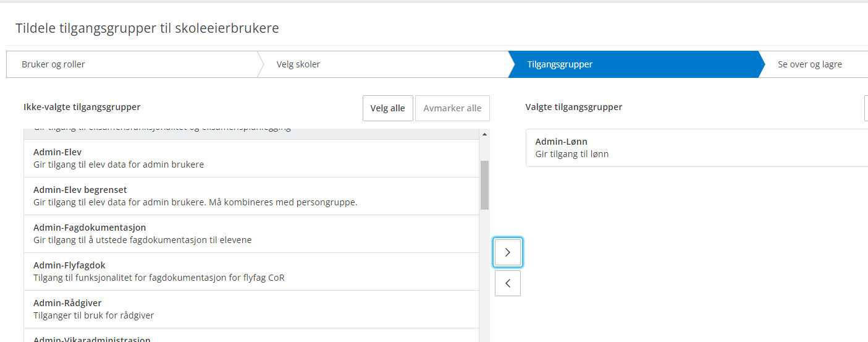Move selected group right with arrow button
Screen dimensions: 868x342
point(508,252)
